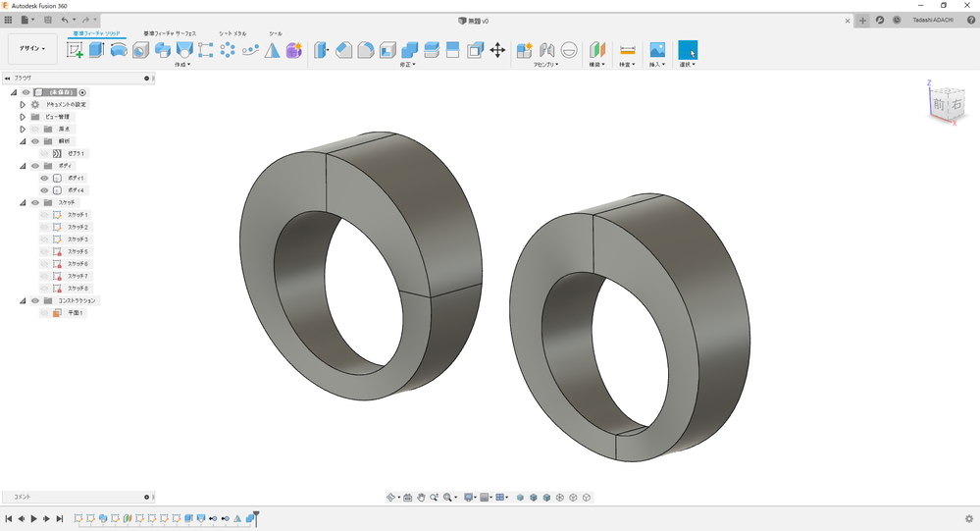Expand the ドキュメントの設定 tree node
Viewport: 980px width, 531px height.
click(23, 104)
